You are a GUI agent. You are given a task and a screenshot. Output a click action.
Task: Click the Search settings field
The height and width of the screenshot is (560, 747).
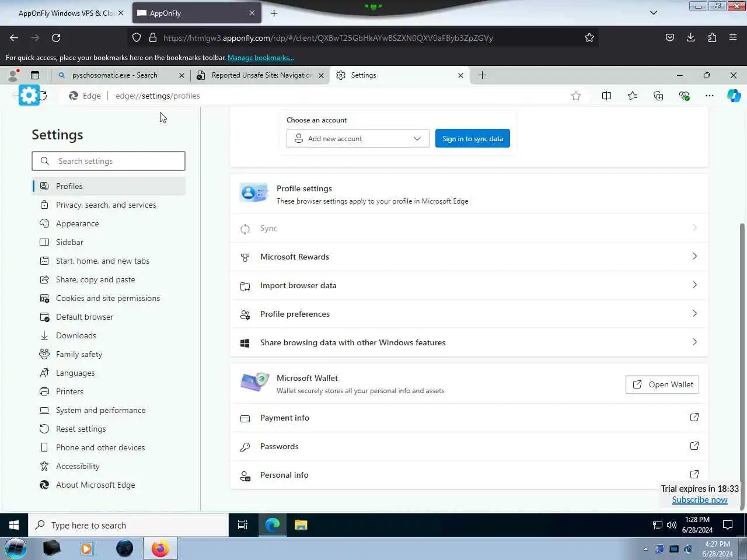[109, 161]
